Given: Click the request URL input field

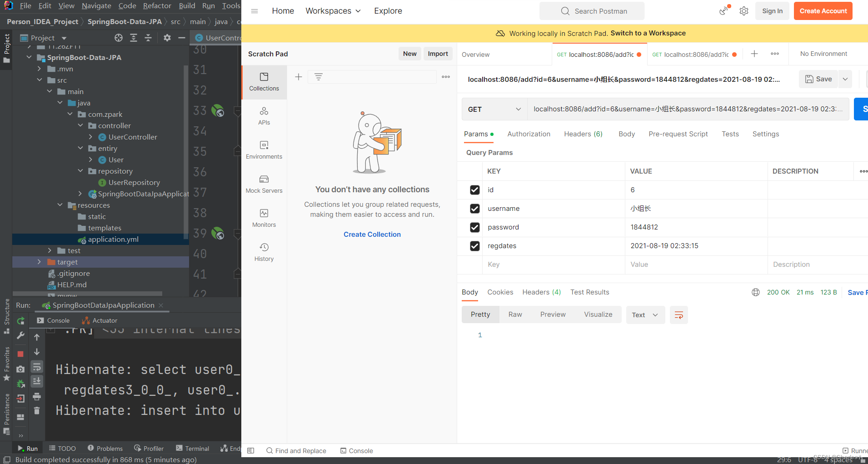Looking at the screenshot, I should [x=688, y=109].
